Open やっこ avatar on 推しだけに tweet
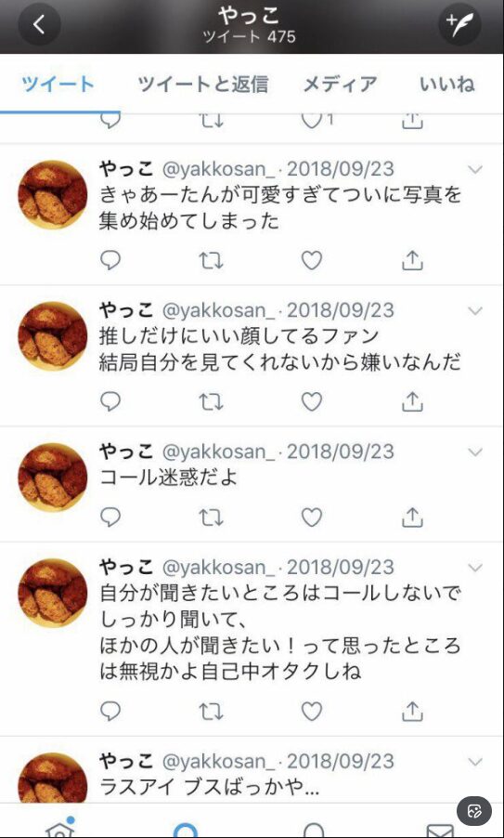 click(x=53, y=336)
